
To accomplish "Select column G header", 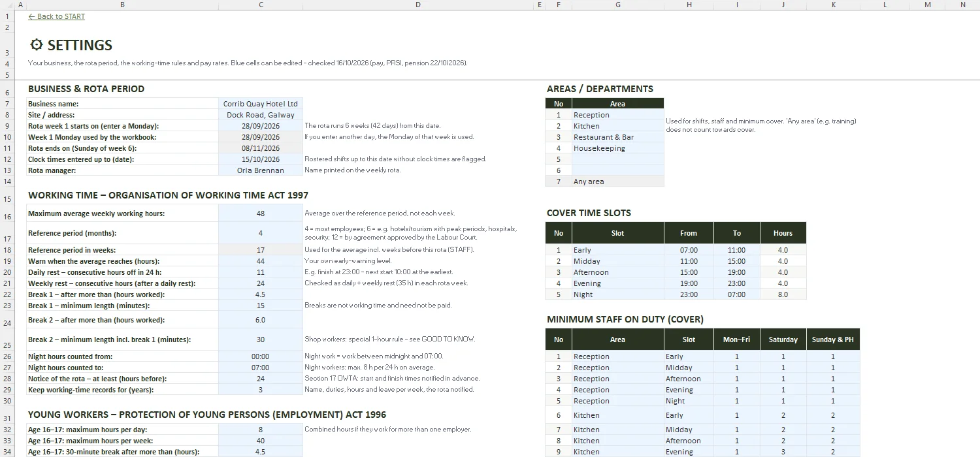I will point(617,5).
